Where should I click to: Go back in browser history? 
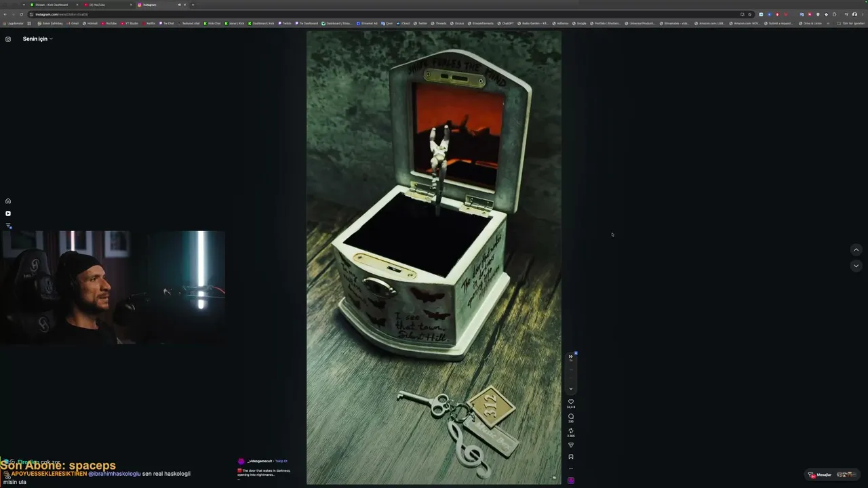click(5, 14)
